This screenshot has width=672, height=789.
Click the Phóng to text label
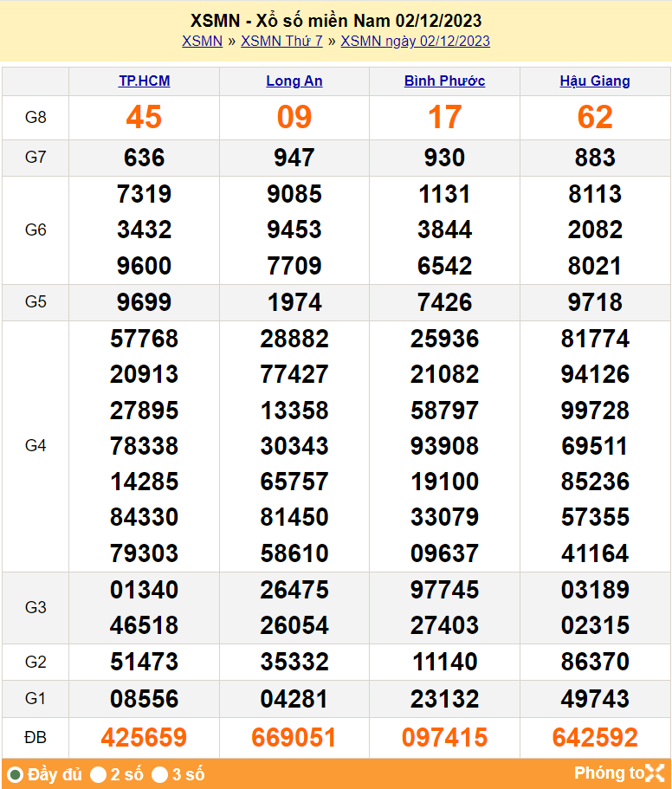(x=609, y=773)
